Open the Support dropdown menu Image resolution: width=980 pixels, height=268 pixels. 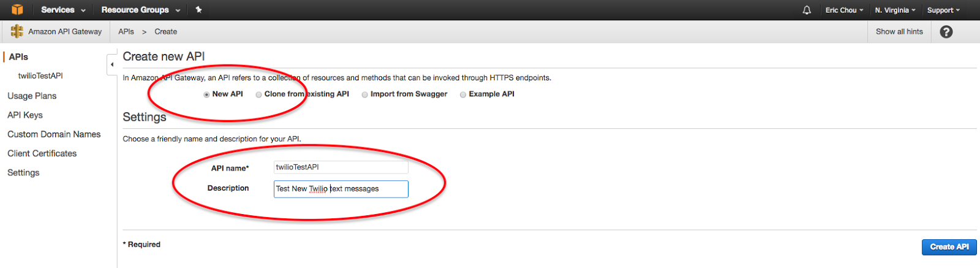(943, 10)
